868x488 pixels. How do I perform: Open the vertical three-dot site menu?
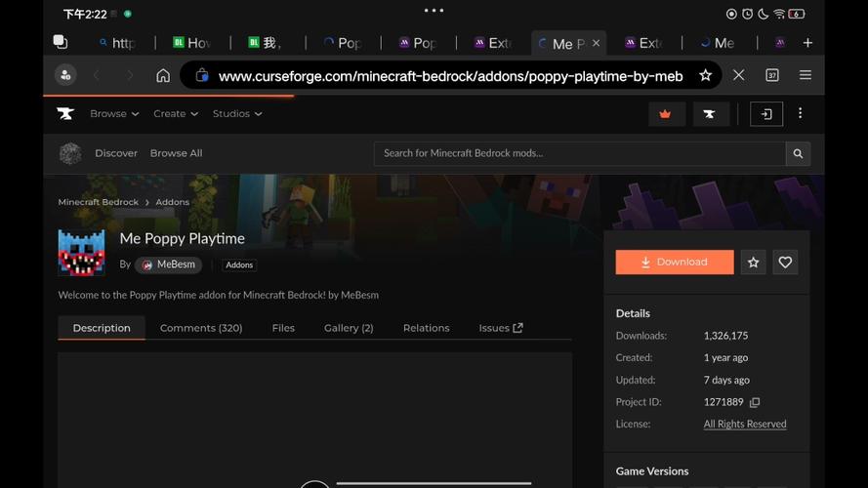point(800,113)
